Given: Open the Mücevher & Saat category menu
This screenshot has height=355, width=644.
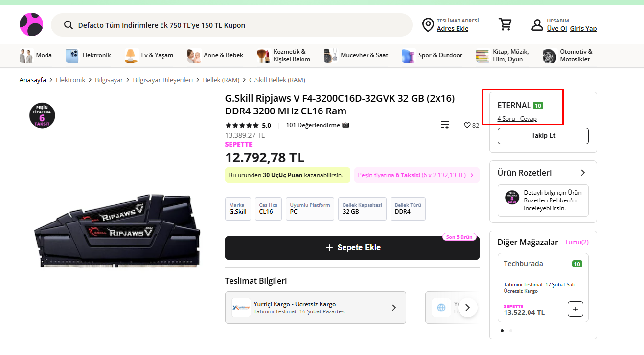Looking at the screenshot, I should coord(356,55).
